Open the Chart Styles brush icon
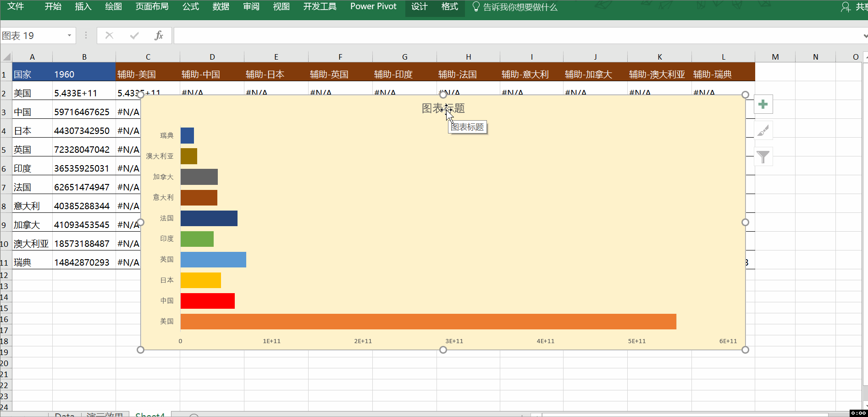The image size is (868, 417). click(763, 130)
